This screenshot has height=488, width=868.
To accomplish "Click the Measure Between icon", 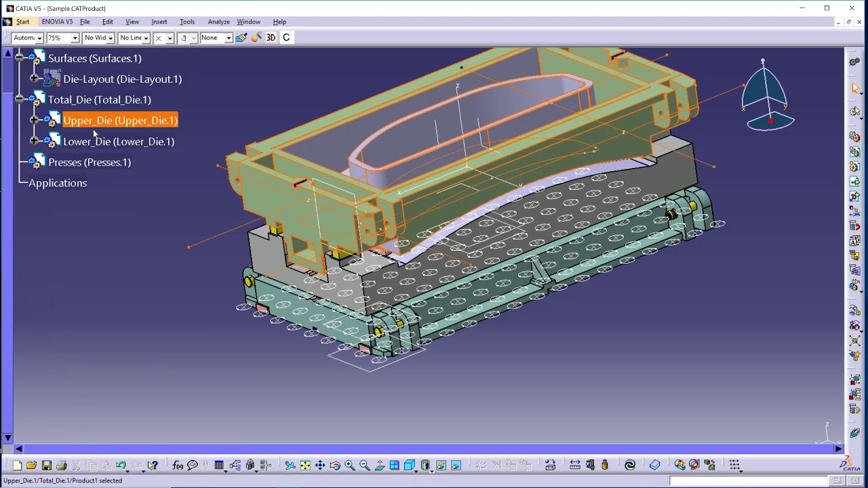I will (575, 465).
